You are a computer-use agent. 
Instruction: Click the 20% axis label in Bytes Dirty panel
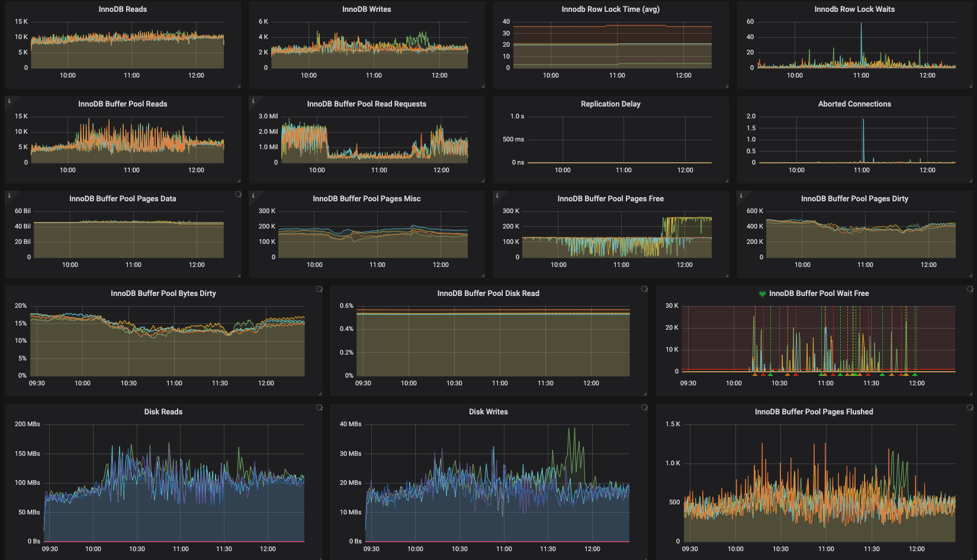(21, 305)
